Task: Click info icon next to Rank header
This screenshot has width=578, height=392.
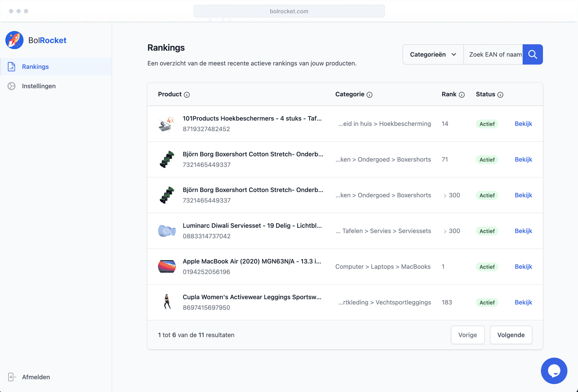Action: 462,95
